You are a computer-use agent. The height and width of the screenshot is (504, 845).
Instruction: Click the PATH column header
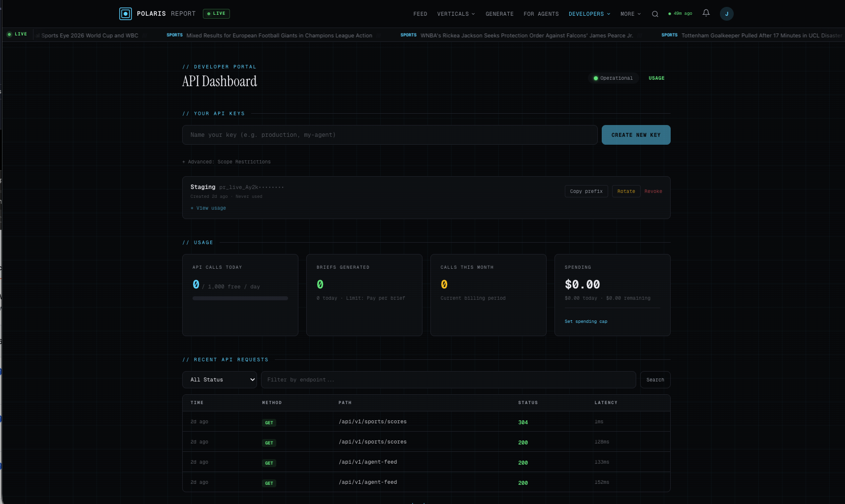coord(345,403)
